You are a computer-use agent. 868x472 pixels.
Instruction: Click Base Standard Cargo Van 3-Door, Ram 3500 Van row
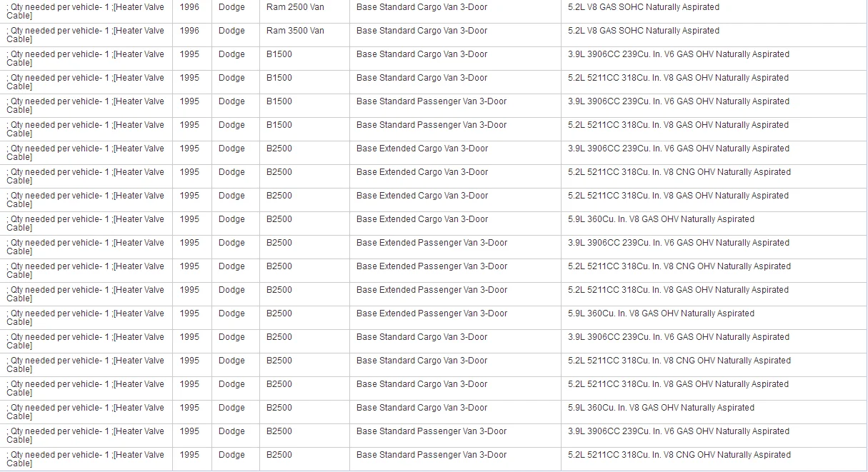[422, 31]
